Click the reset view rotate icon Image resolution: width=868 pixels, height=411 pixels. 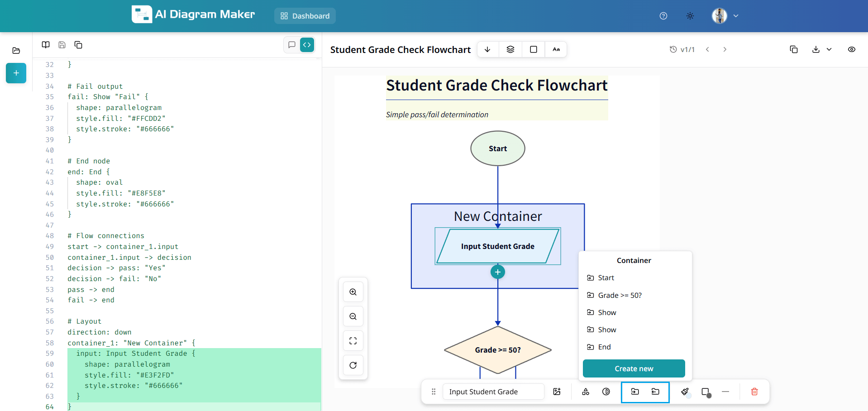point(353,365)
